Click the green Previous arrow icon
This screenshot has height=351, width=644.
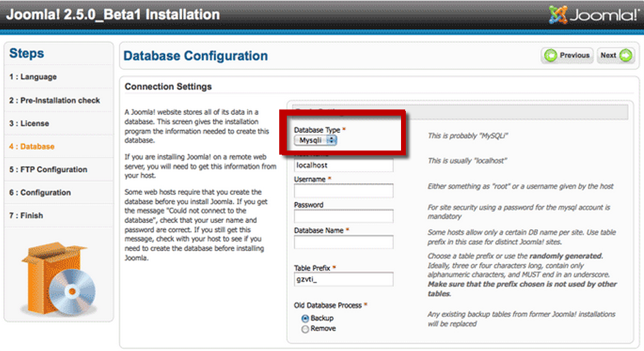[550, 55]
